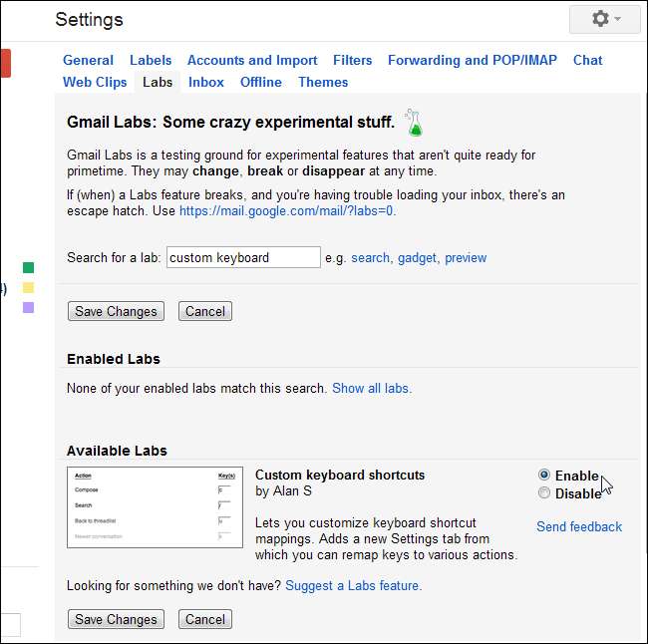Select the Enable radio button
The image size is (648, 644).
pyautogui.click(x=543, y=476)
